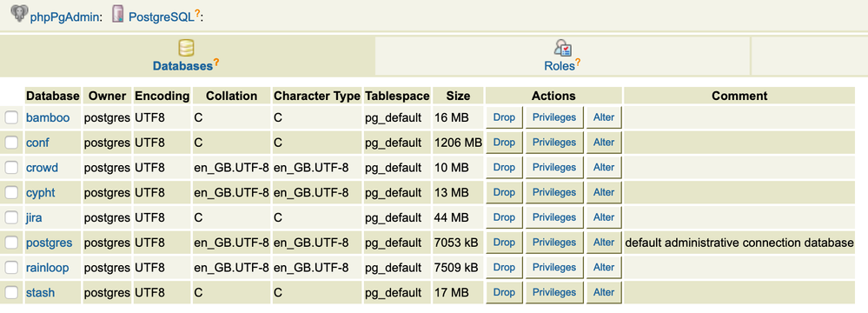Screen dimensions: 868x313
Task: Click the Comment column header
Action: point(739,96)
